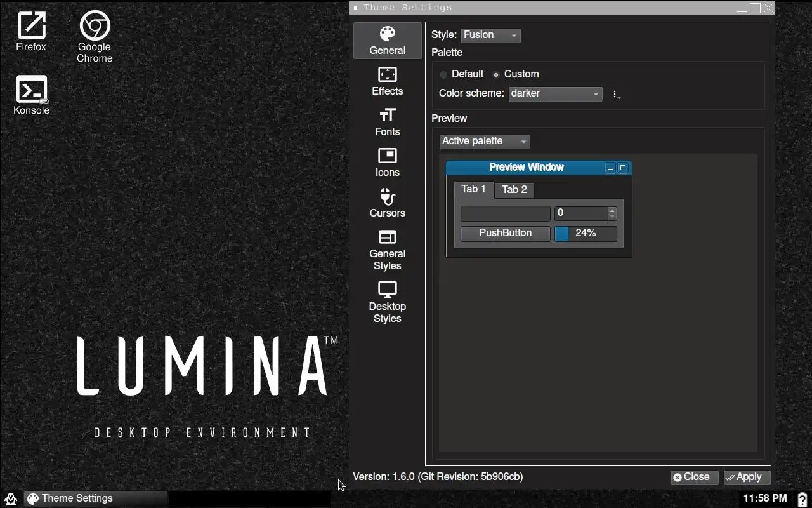Screen dimensions: 812x508
Task: Click the Theme Settings window title
Action: click(x=408, y=8)
